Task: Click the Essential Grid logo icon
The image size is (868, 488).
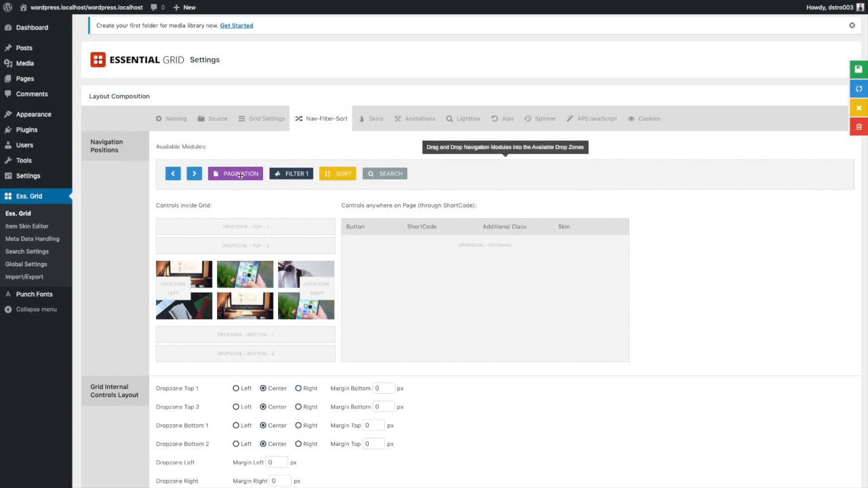Action: tap(98, 60)
